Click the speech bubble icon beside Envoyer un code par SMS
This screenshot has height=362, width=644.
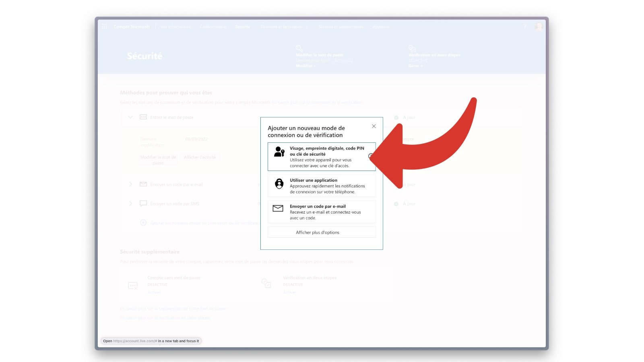point(143,204)
